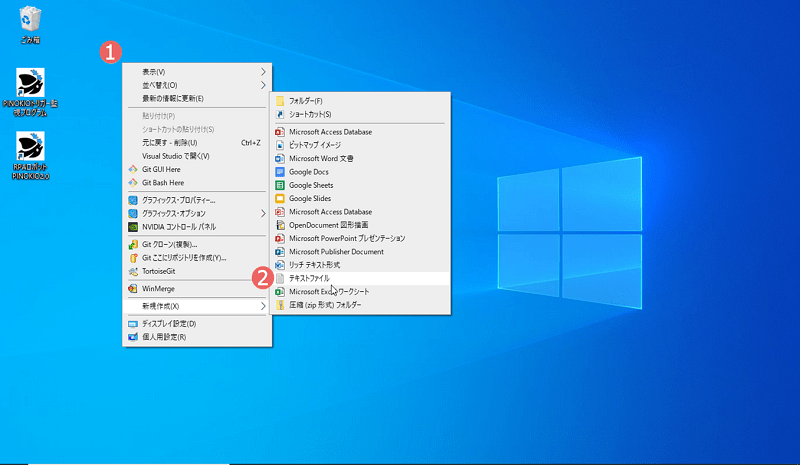Click the Google Docs icon

pos(280,172)
